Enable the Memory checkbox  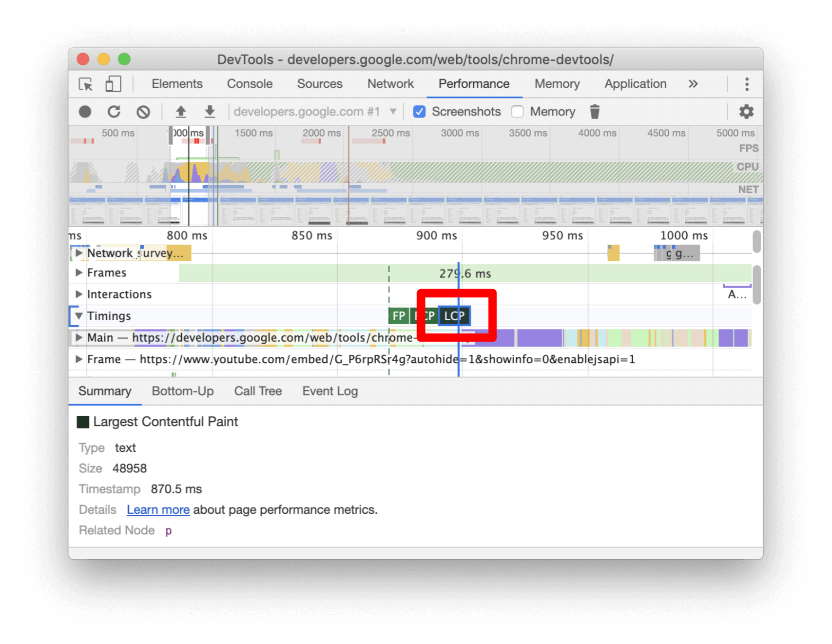click(518, 112)
